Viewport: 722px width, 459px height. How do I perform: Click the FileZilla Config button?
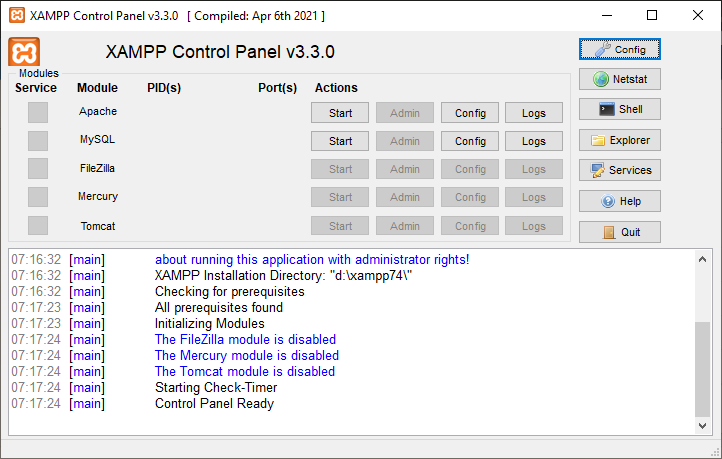470,169
